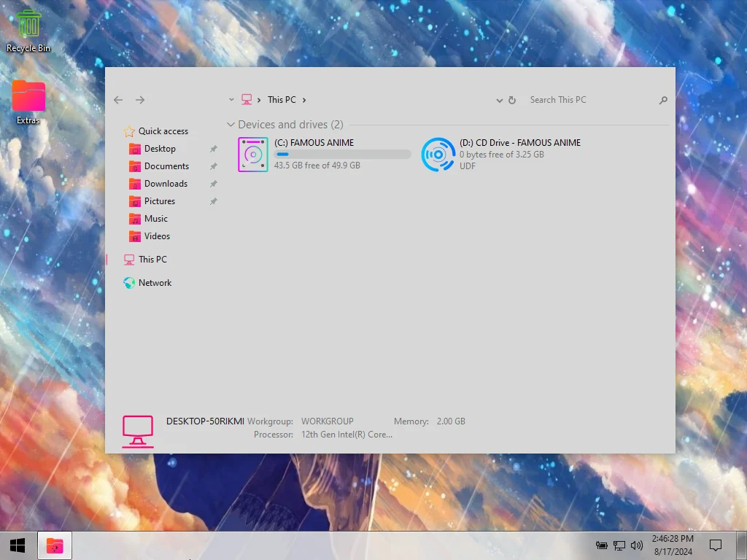
Task: Open Downloads under Quick access
Action: point(166,184)
